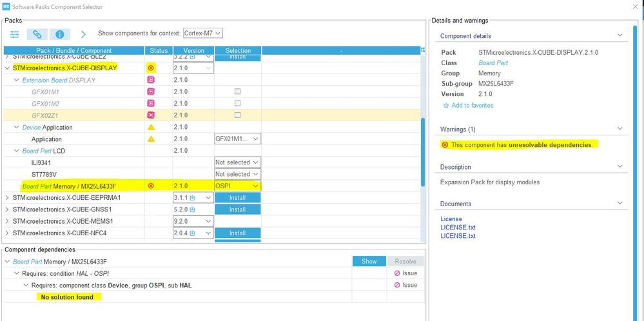Check the GFX02Z1 checkbox
Screen dimensions: 644x321
(x=237, y=115)
